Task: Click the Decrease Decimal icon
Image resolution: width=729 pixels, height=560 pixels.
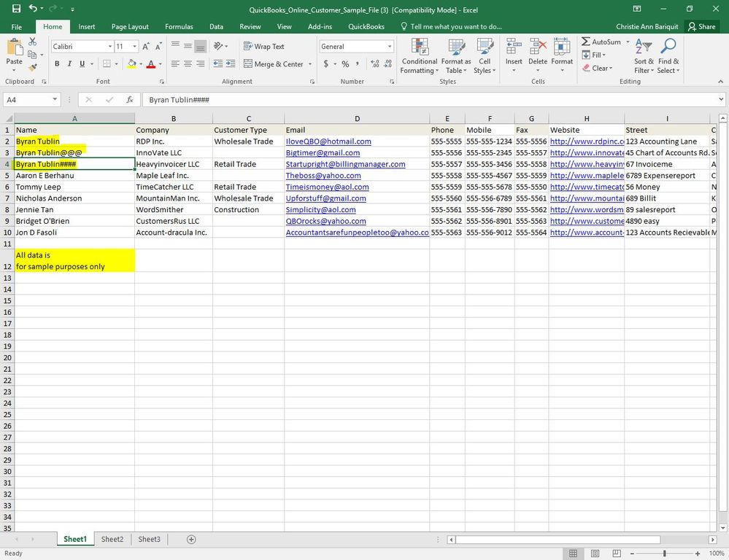Action: pos(387,64)
